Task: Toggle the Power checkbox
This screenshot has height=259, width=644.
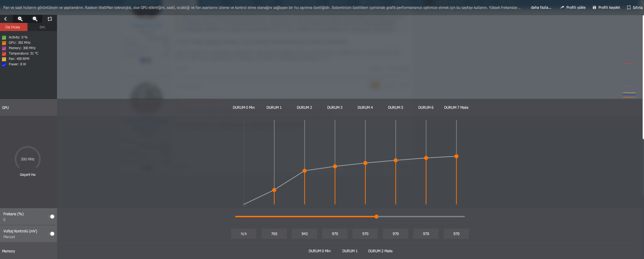Action: click(x=4, y=64)
